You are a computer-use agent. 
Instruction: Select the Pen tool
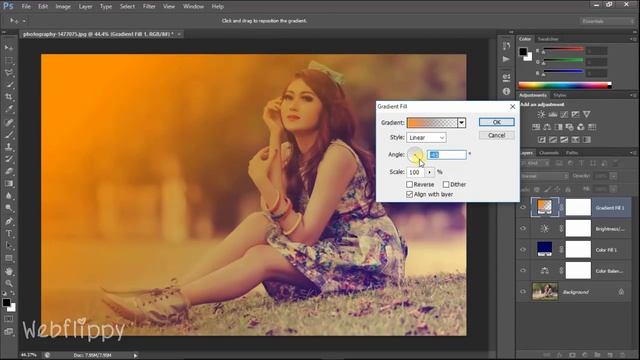click(9, 221)
